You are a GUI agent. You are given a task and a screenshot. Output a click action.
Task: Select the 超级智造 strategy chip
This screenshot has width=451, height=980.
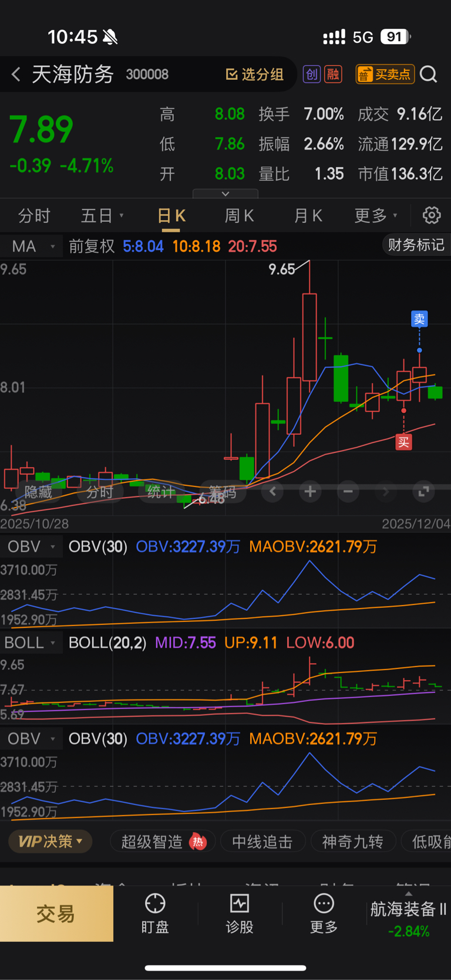[x=163, y=842]
